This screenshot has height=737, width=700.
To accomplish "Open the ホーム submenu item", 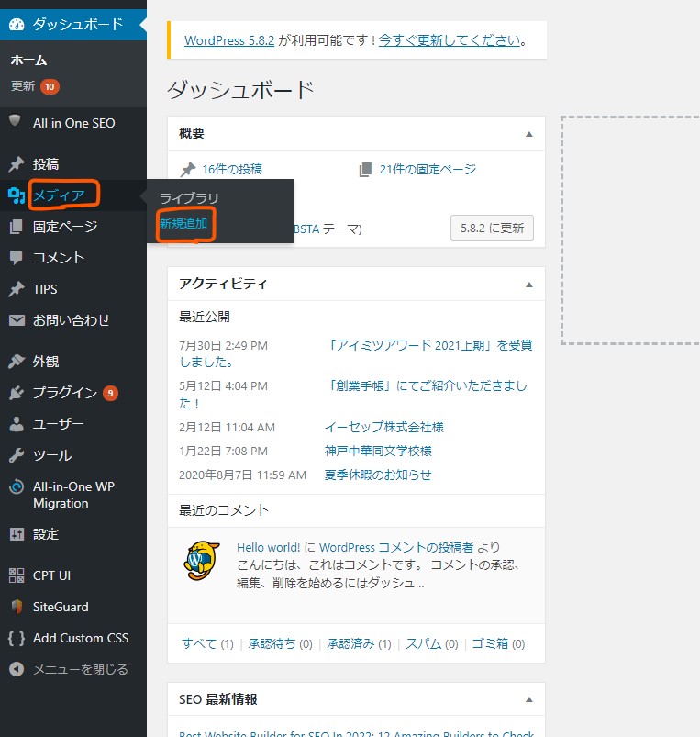I will 28,61.
